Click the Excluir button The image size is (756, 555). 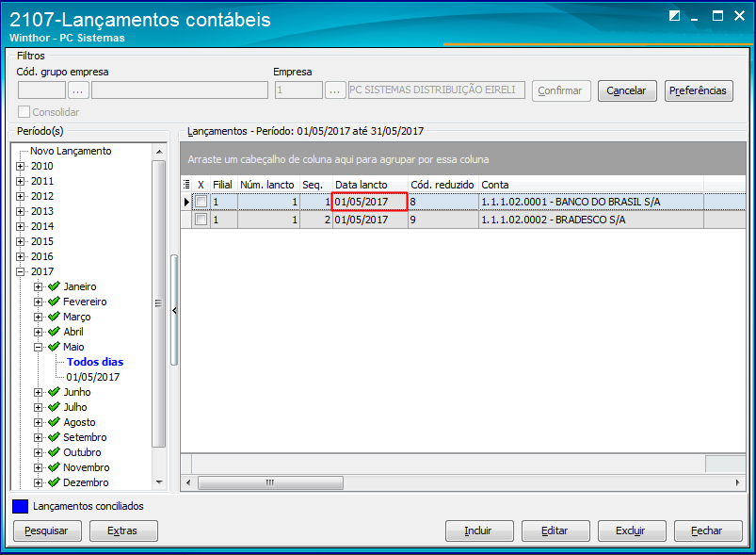[x=632, y=531]
